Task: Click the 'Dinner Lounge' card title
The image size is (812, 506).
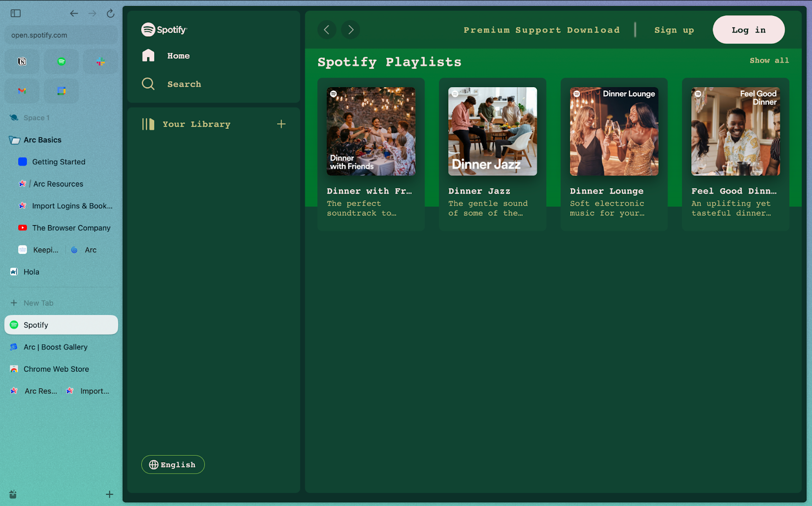Action: tap(606, 191)
